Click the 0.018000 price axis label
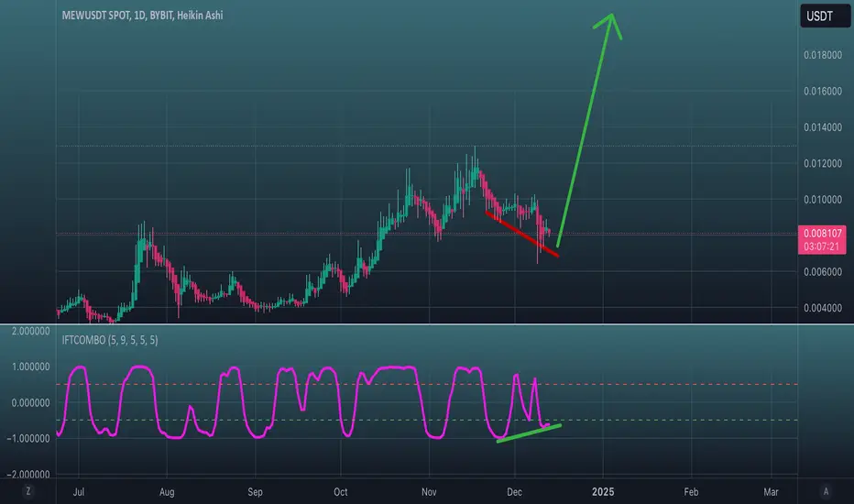This screenshot has width=854, height=504. coord(823,55)
